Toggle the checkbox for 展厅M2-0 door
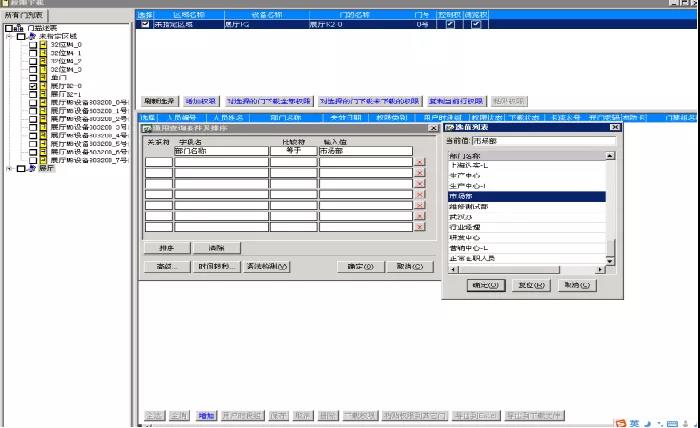This screenshot has width=700, height=428. click(32, 87)
